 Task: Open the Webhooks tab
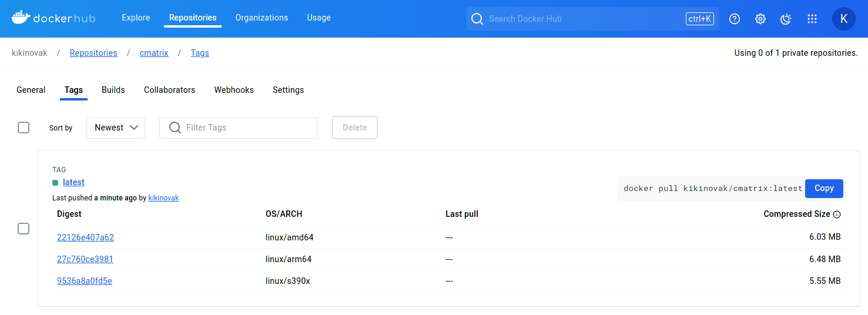[234, 90]
